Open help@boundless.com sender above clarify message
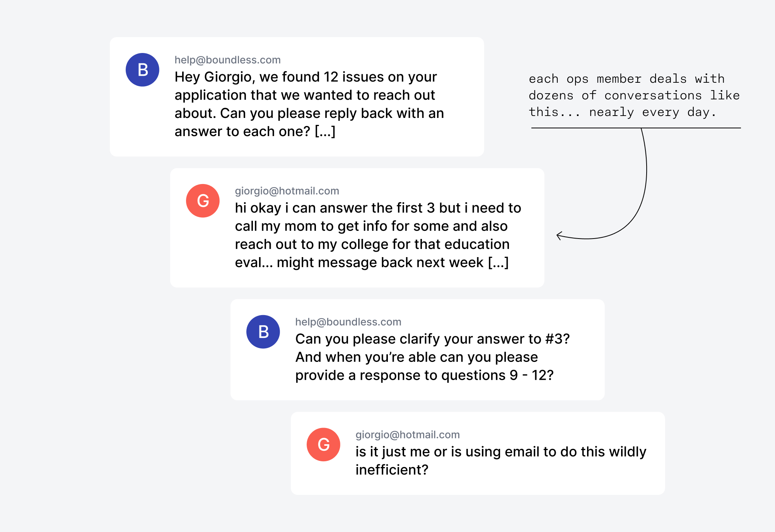The width and height of the screenshot is (775, 532). pos(348,322)
